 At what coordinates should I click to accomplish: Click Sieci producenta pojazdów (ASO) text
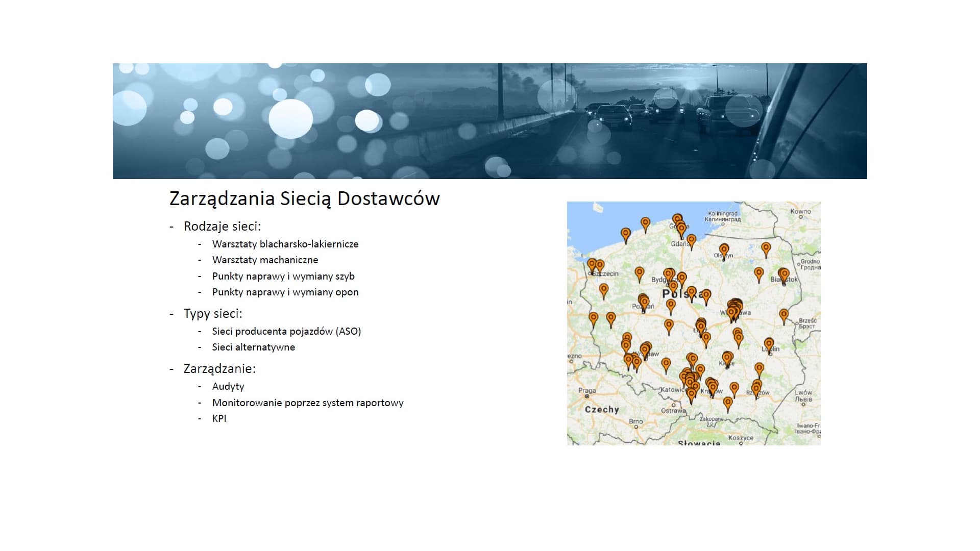[x=286, y=331]
